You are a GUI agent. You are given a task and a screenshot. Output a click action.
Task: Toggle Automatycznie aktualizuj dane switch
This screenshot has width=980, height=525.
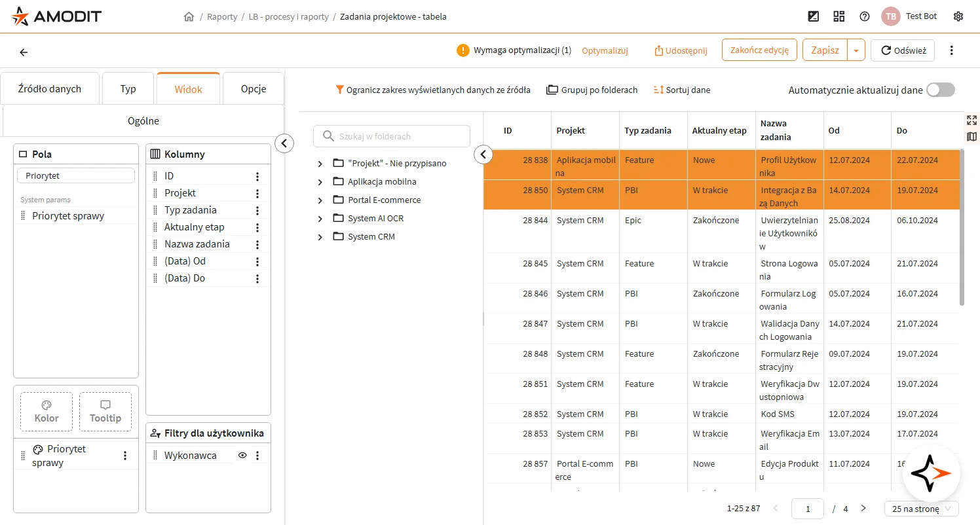pyautogui.click(x=941, y=90)
